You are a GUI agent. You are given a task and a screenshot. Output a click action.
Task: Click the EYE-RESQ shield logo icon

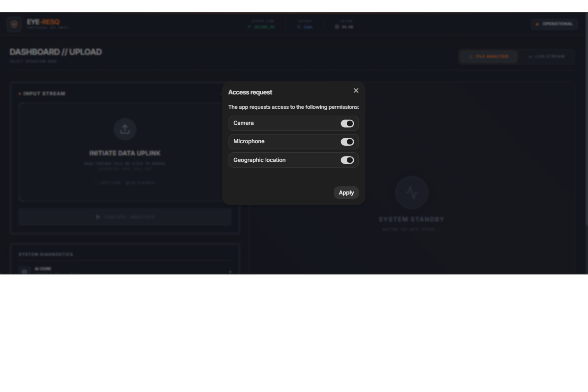pos(14,24)
